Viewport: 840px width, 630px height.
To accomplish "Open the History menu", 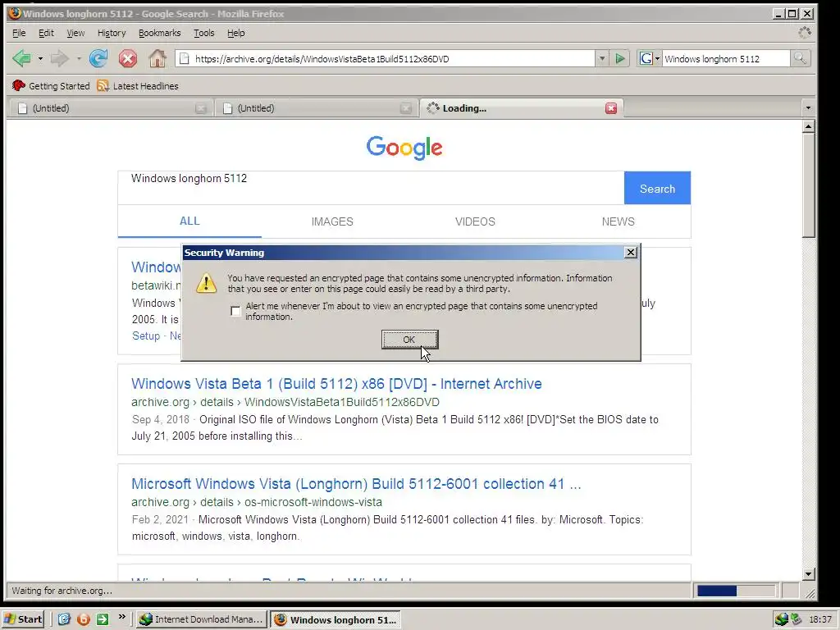I will [x=112, y=33].
